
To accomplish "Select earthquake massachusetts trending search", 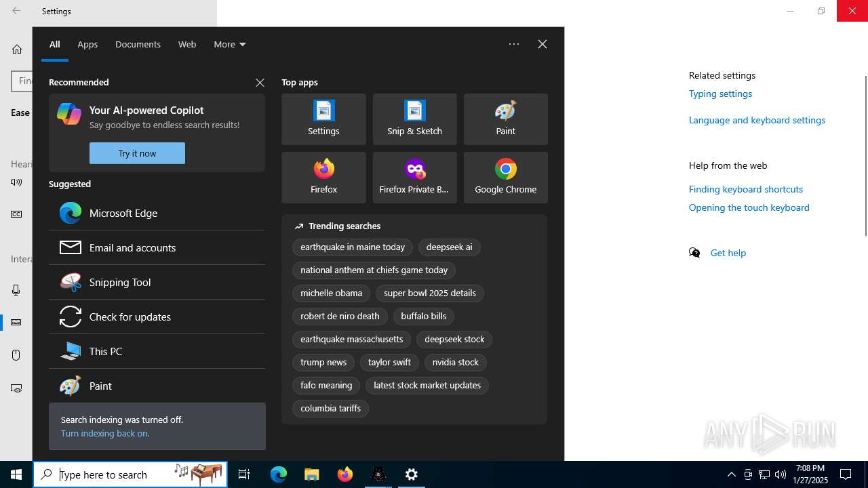I will click(352, 340).
